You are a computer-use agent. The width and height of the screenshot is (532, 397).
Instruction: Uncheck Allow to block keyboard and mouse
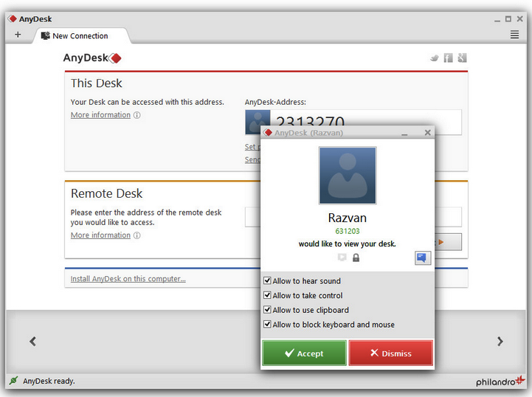point(267,325)
